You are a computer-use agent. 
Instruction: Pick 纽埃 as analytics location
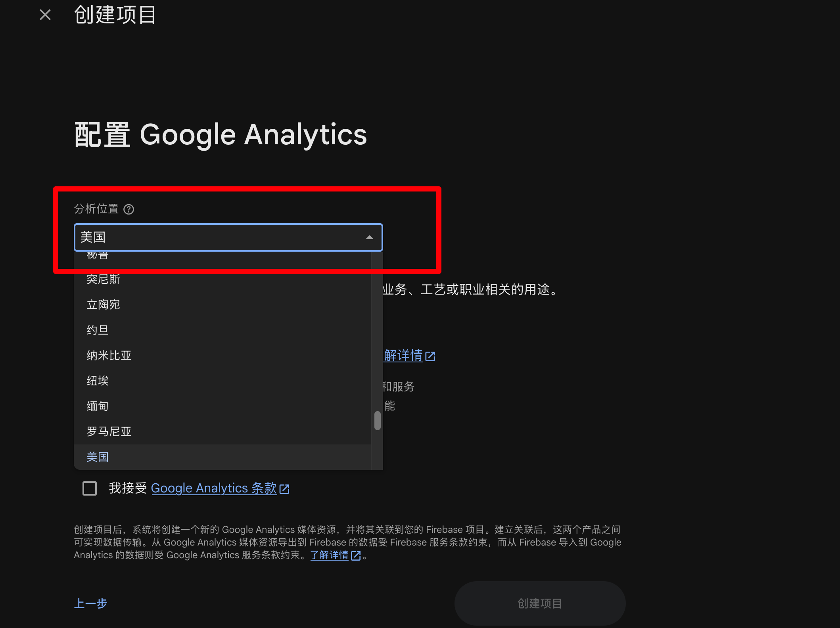pyautogui.click(x=222, y=381)
